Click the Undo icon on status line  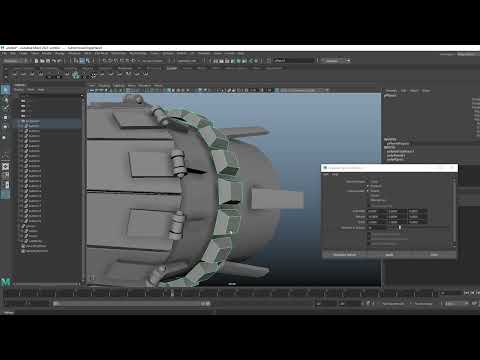click(x=54, y=61)
